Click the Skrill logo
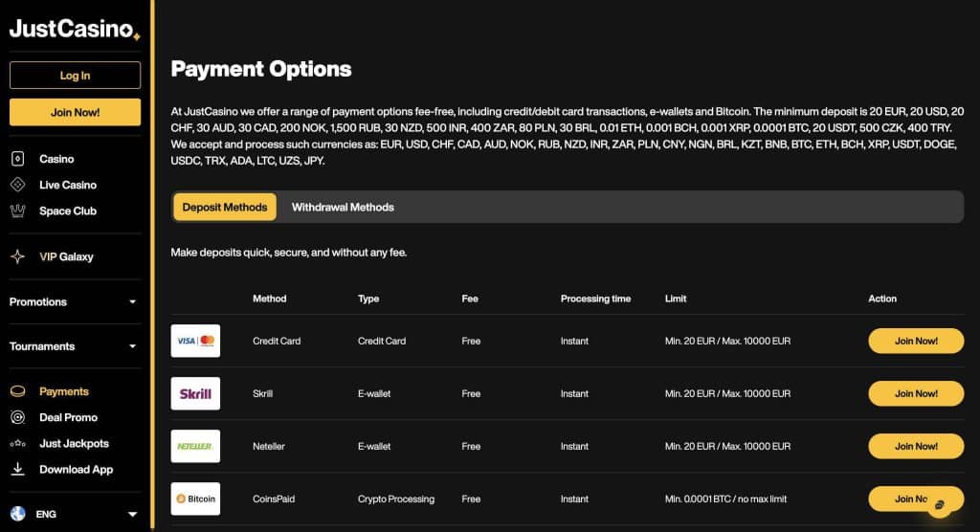 [195, 393]
